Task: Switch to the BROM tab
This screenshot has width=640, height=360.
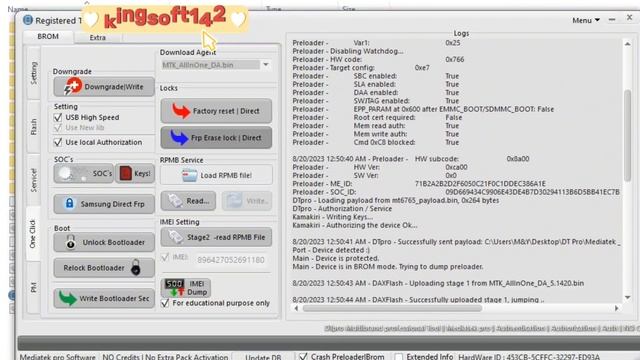Action: [48, 36]
